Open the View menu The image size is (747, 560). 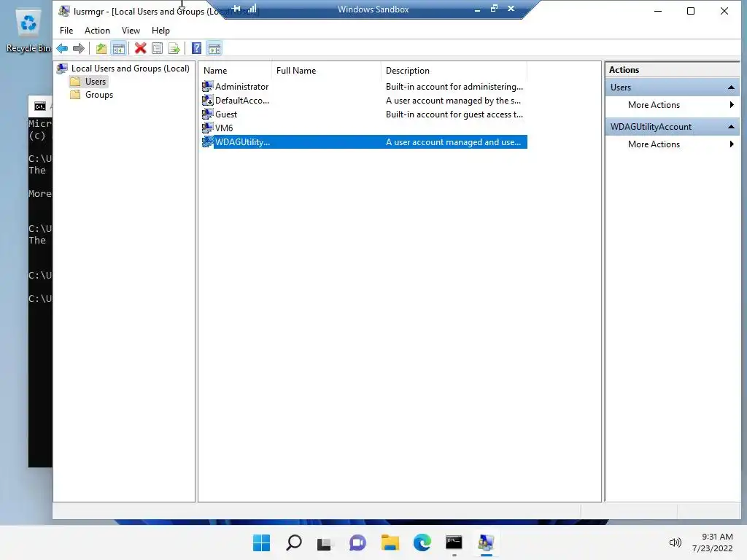131,31
